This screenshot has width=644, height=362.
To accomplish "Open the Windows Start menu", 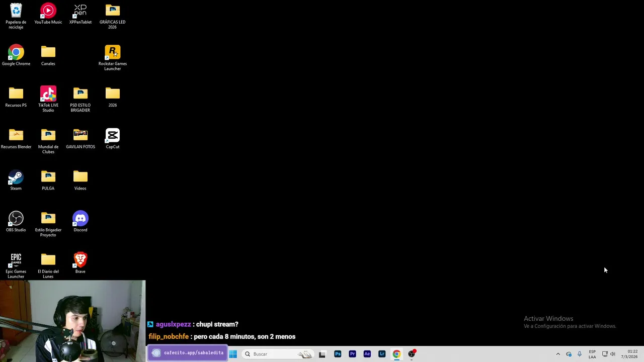I will [233, 354].
